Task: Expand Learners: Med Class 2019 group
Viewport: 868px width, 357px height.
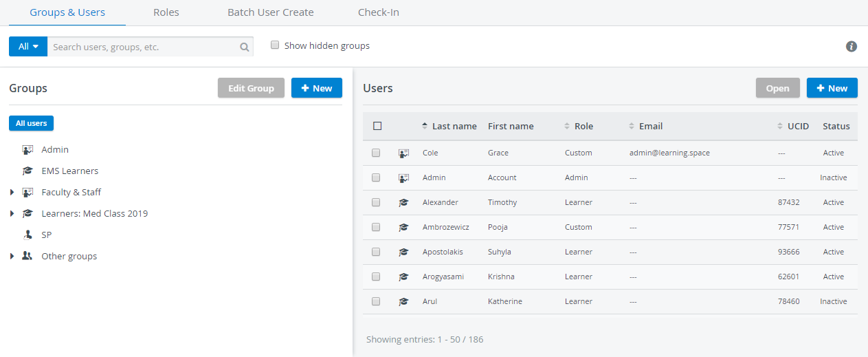Action: coord(12,214)
